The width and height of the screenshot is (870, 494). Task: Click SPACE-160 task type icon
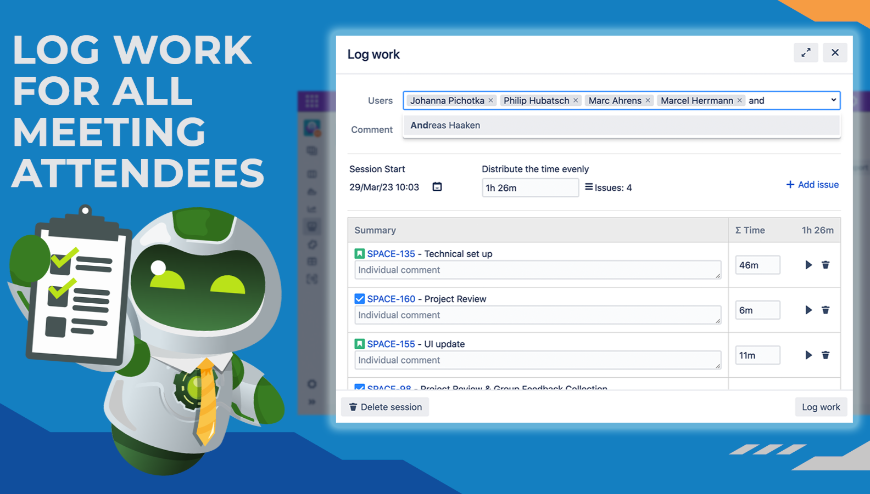(360, 299)
